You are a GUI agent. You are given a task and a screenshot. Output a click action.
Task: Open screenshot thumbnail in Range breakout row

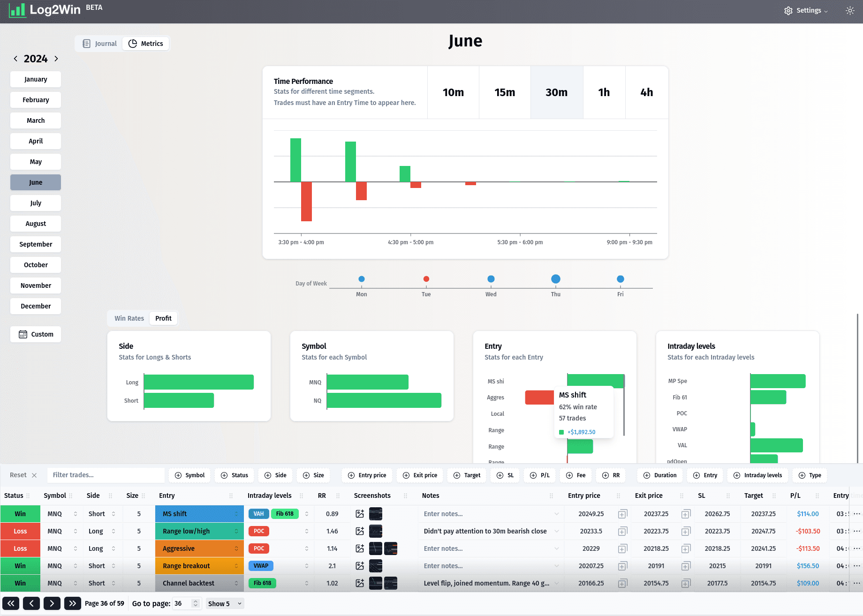(376, 566)
